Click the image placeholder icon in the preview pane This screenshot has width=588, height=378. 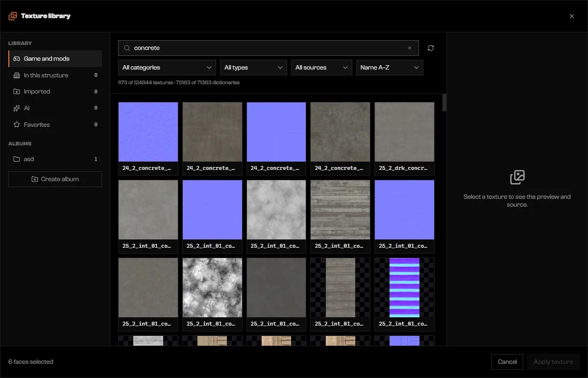pyautogui.click(x=517, y=177)
